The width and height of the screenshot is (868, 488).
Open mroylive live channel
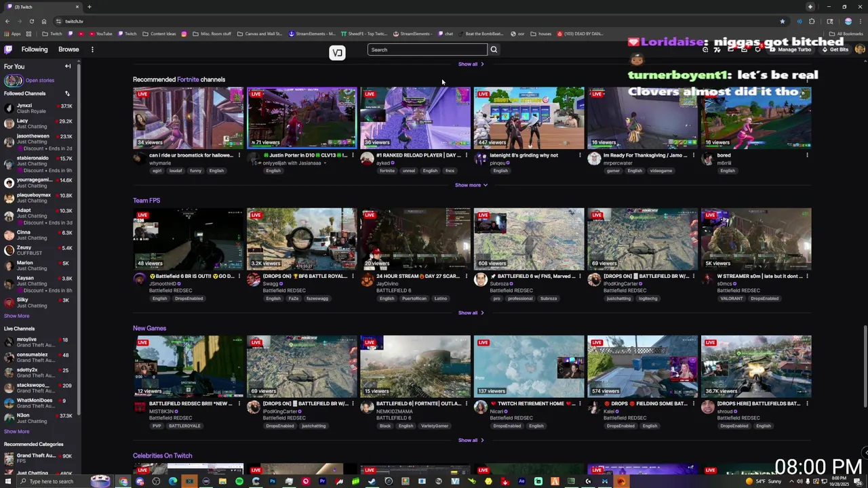[x=39, y=342]
